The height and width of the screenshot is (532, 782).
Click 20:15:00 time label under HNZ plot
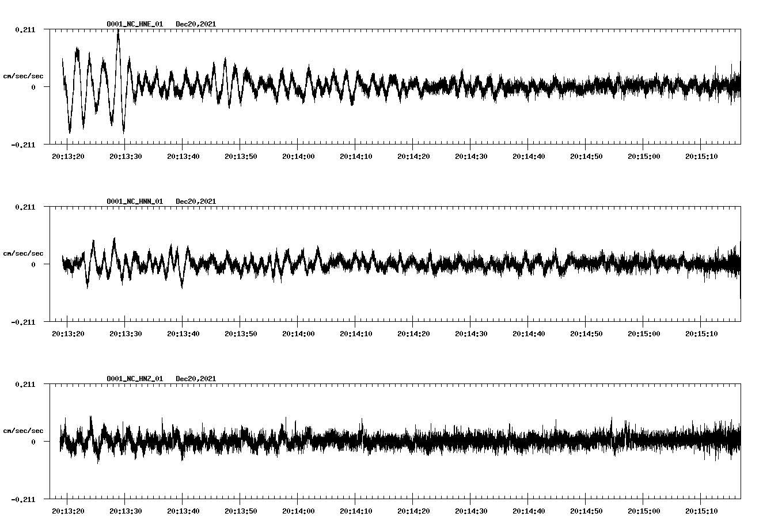click(x=644, y=511)
